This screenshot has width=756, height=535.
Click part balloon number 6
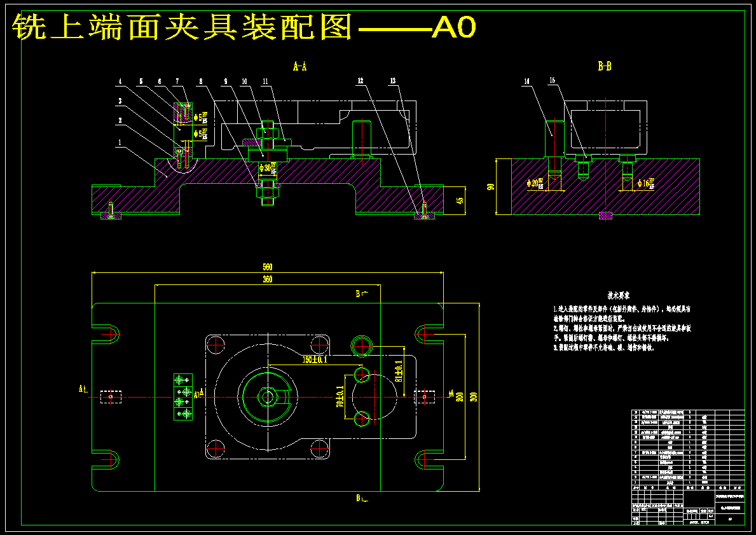point(160,82)
